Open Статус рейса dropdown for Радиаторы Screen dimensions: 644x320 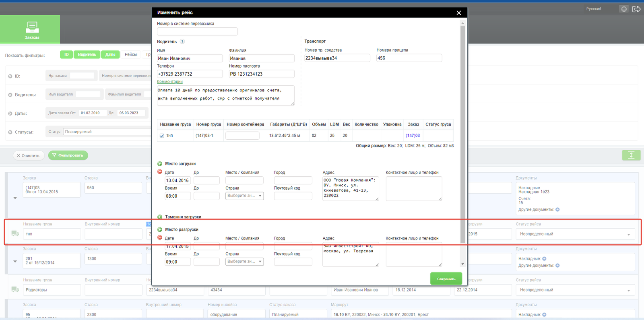(x=575, y=290)
